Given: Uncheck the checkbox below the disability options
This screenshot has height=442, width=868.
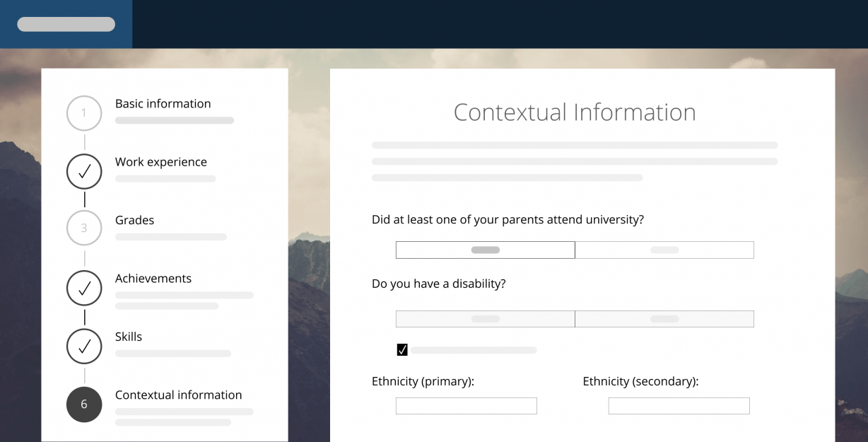Looking at the screenshot, I should pos(402,350).
